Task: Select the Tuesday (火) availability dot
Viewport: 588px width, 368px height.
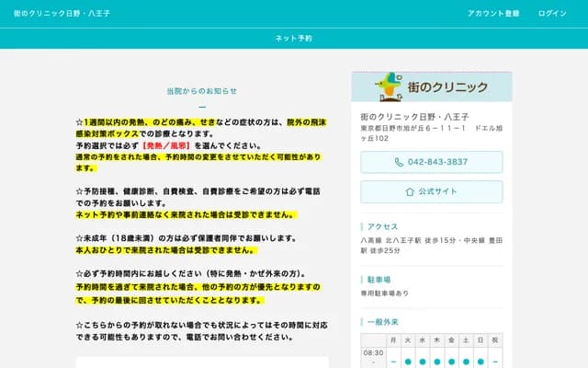Action: click(x=408, y=362)
